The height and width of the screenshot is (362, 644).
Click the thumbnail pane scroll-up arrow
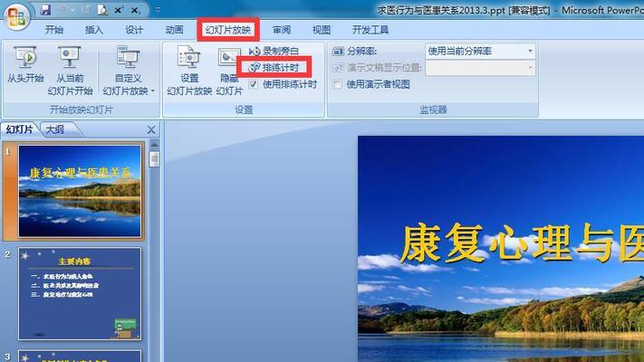154,146
